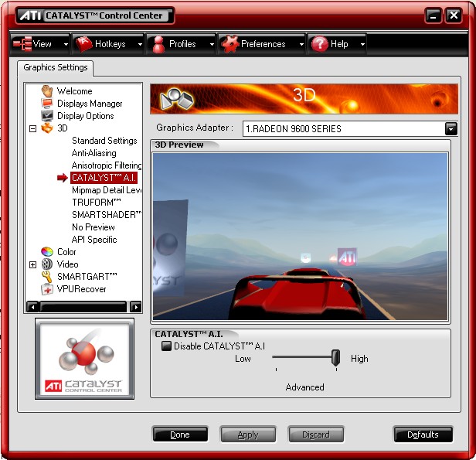The height and width of the screenshot is (460, 476).
Task: Open the Graphics Adapter combo box
Action: pyautogui.click(x=350, y=129)
